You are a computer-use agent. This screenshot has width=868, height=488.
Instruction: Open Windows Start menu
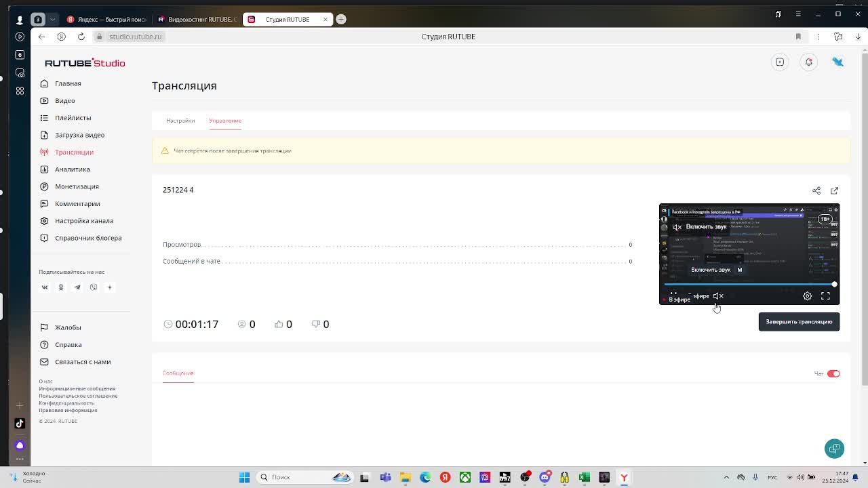pyautogui.click(x=244, y=477)
